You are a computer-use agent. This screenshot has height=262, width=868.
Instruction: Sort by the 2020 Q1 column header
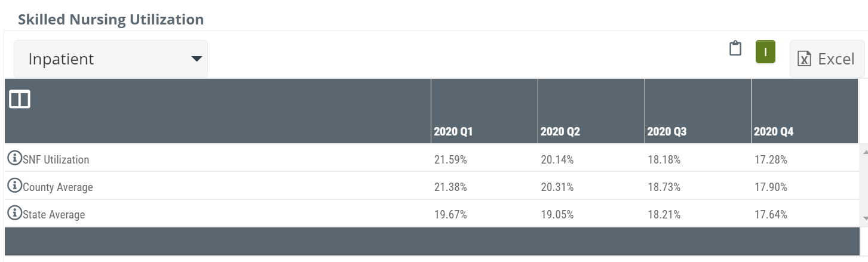pyautogui.click(x=453, y=132)
